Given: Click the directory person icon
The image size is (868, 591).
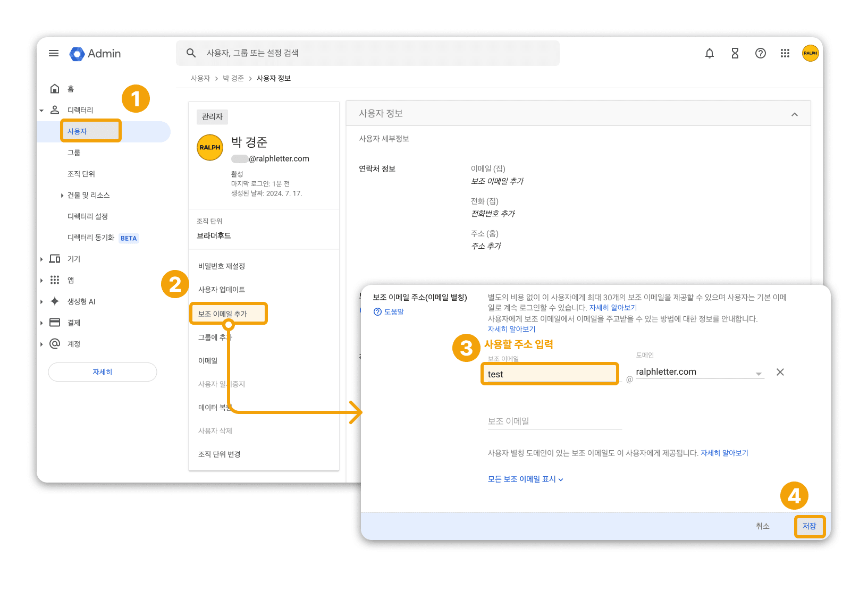Looking at the screenshot, I should pyautogui.click(x=55, y=110).
